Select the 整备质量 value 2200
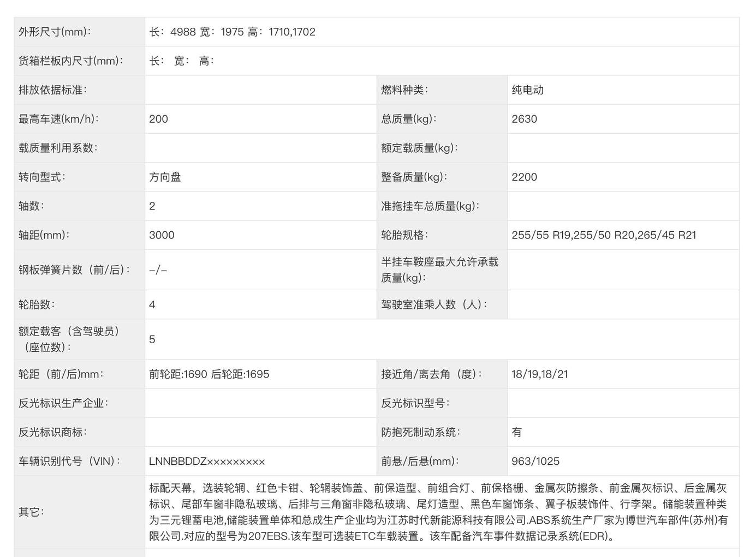 pos(524,177)
